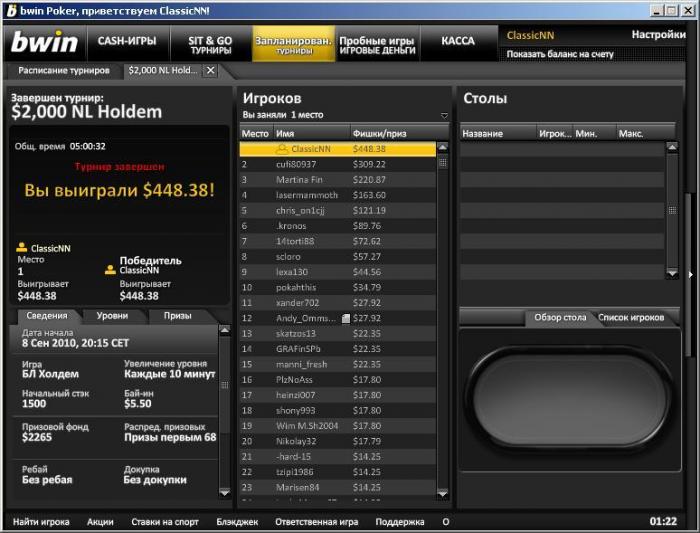The height and width of the screenshot is (533, 700).
Task: Select player pokahthis row
Action: pos(338,287)
